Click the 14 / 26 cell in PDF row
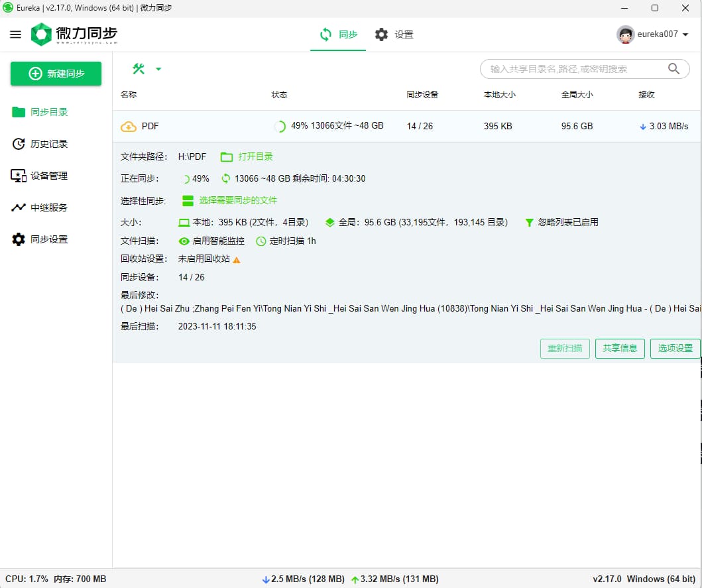This screenshot has height=588, width=702. point(420,127)
